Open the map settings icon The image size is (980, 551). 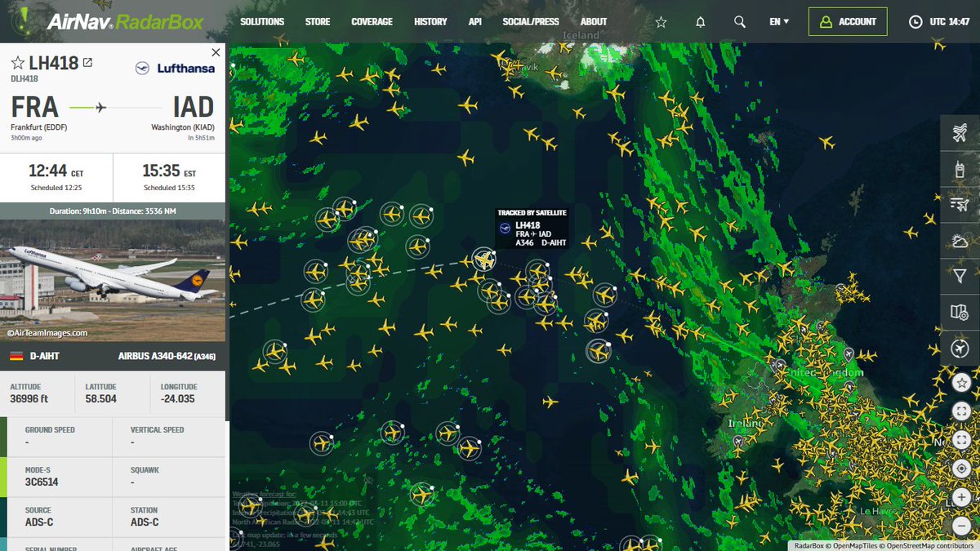click(960, 312)
